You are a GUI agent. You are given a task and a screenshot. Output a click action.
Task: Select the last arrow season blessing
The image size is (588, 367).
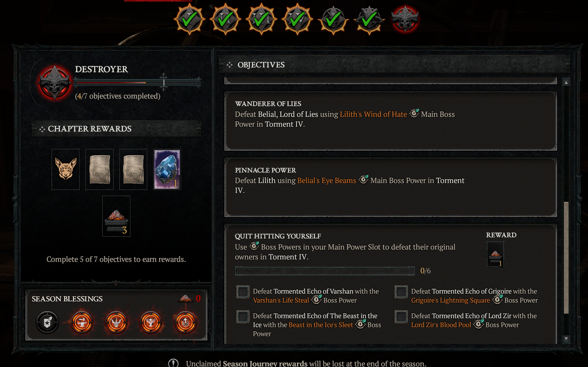(x=186, y=322)
